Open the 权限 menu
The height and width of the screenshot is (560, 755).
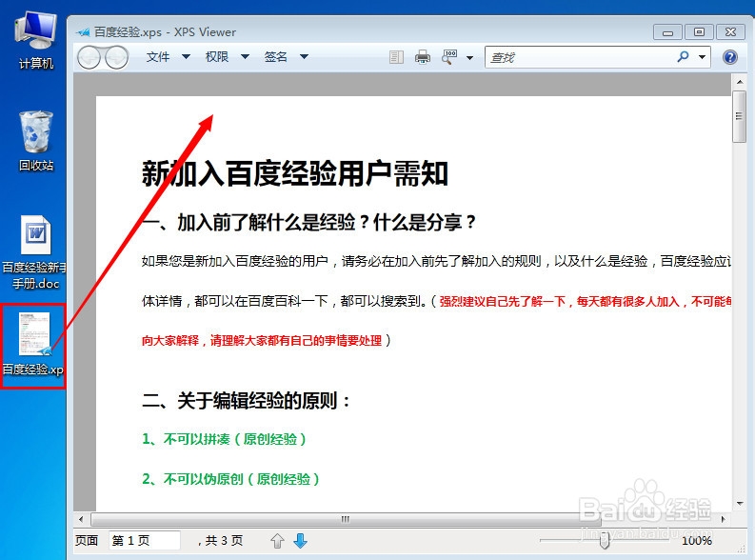pyautogui.click(x=217, y=57)
